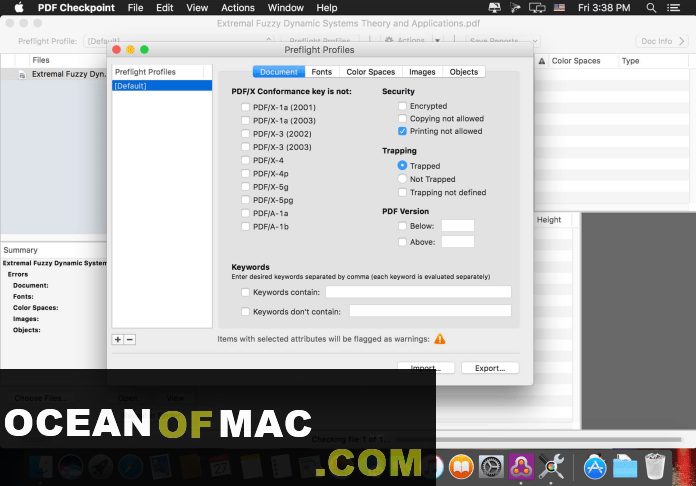Open the Save Reports dropdown

tap(503, 41)
